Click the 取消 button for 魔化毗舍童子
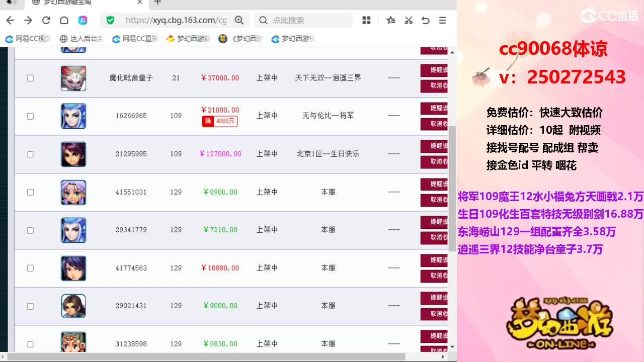The height and width of the screenshot is (362, 644). tap(434, 86)
